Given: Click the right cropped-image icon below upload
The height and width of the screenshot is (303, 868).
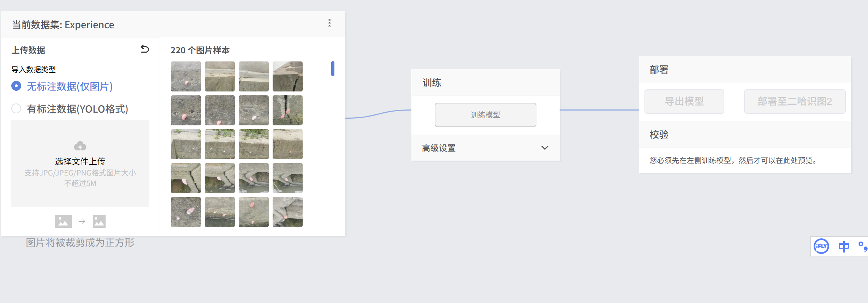Looking at the screenshot, I should click(99, 221).
